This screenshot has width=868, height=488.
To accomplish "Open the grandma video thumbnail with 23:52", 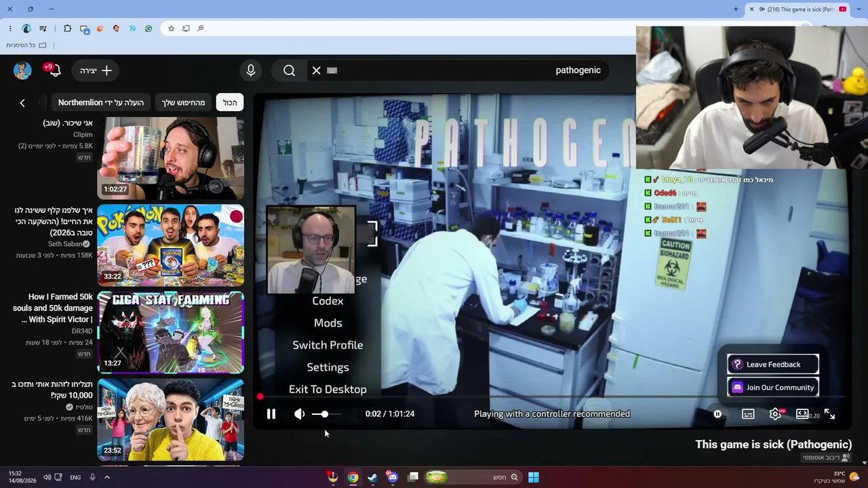I will point(170,420).
